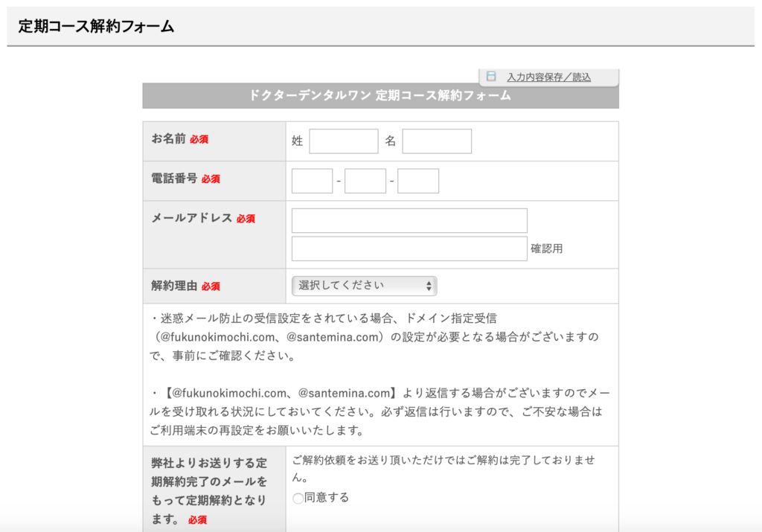The height and width of the screenshot is (532, 762).
Task: Click the お名前 必須 label
Action: tap(180, 139)
